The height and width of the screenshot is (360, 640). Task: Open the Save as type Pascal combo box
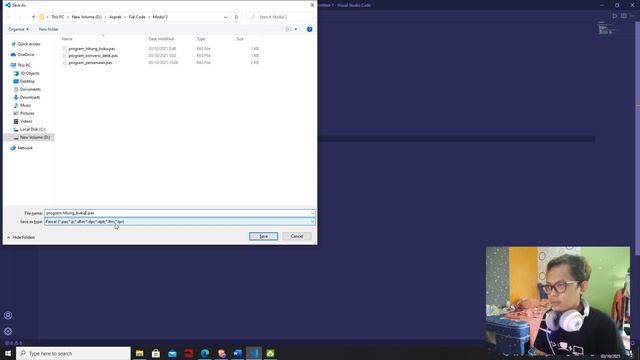coord(180,222)
